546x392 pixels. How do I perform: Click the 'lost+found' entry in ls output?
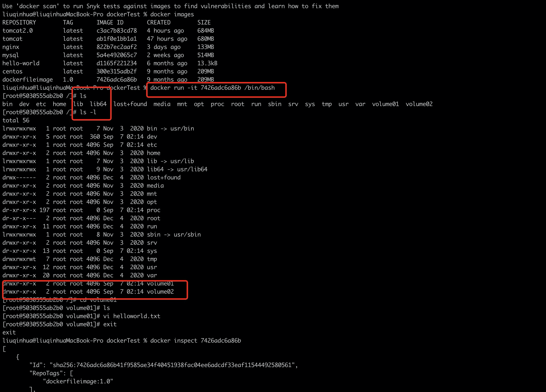(x=130, y=104)
